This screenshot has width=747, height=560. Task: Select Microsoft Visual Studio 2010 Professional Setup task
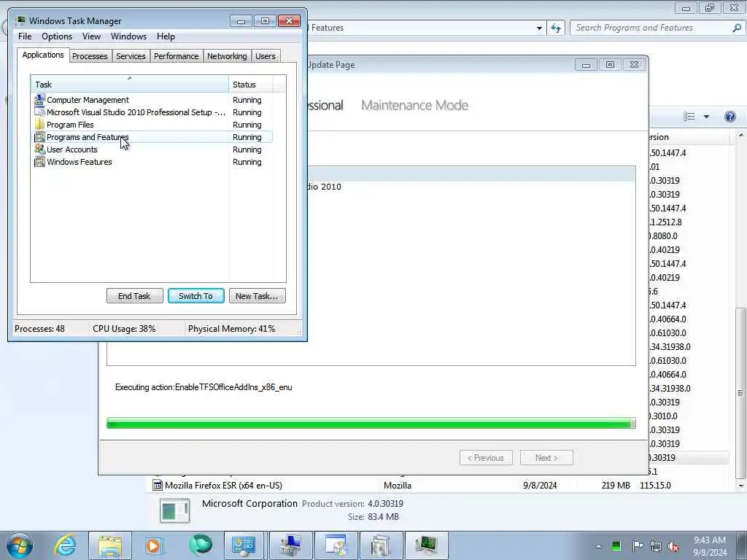[152, 112]
